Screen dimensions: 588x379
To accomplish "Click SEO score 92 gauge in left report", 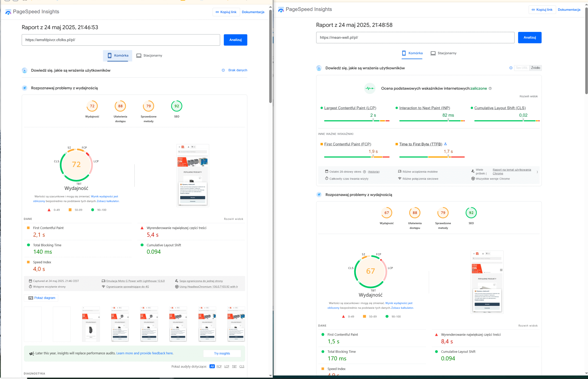I will [x=177, y=106].
